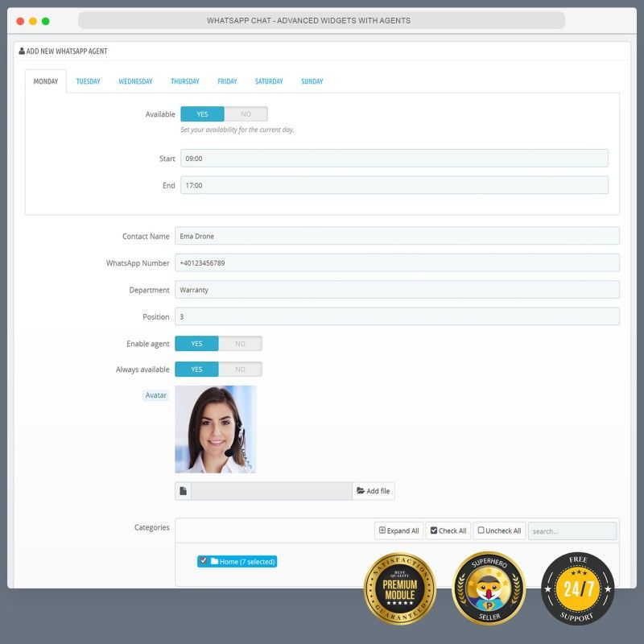The width and height of the screenshot is (644, 644).
Task: Click the red close window dot
Action: [x=20, y=21]
